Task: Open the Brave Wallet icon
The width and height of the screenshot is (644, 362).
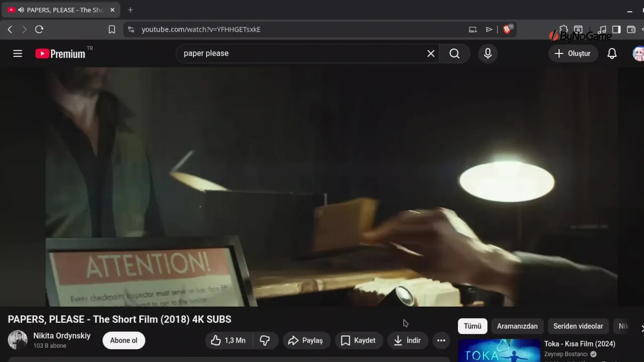Action: click(x=631, y=30)
